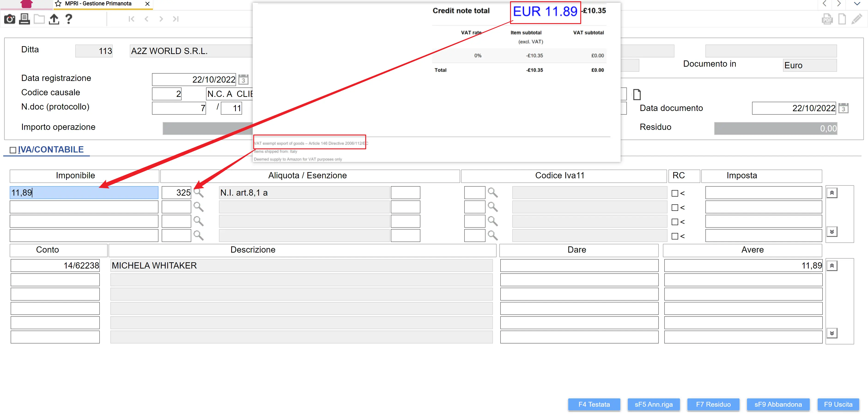This screenshot has width=868, height=415.
Task: Open the folder icon in toolbar
Action: (x=39, y=19)
